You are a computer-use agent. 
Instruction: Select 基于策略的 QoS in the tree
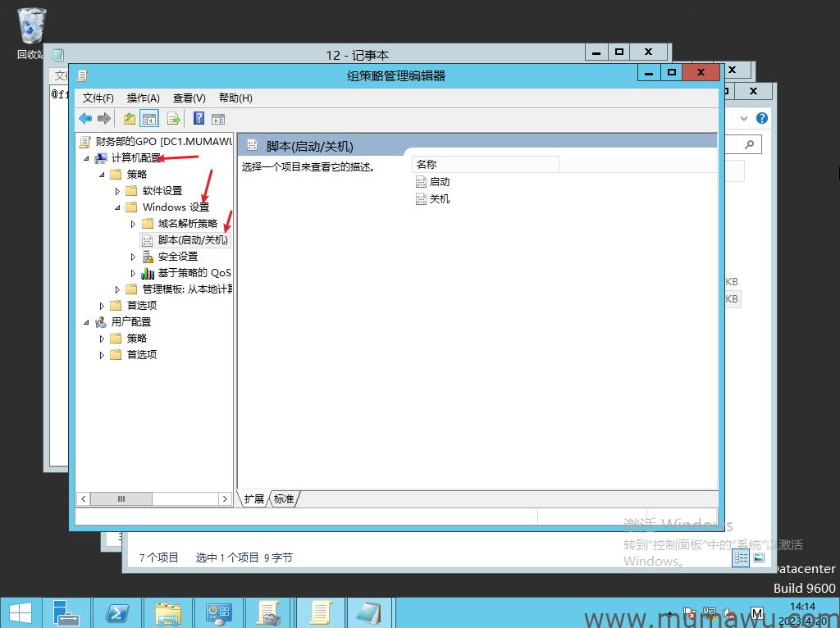[x=194, y=273]
